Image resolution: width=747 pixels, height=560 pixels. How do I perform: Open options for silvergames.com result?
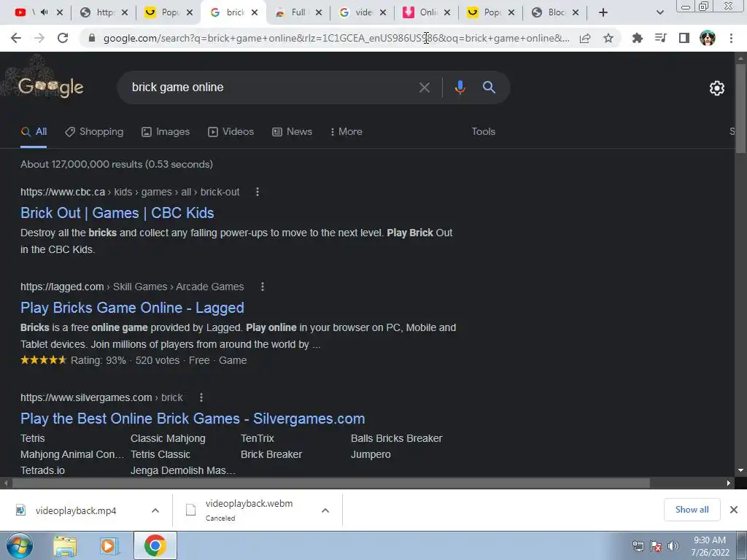pos(201,397)
